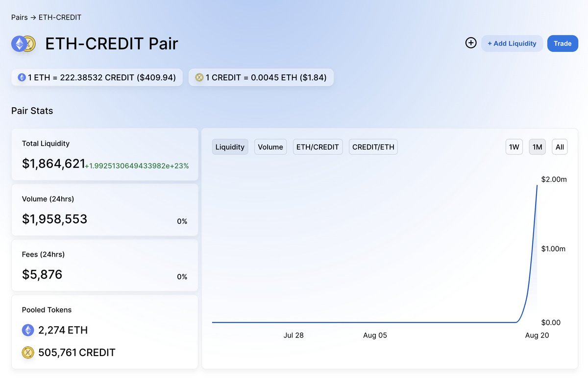The height and width of the screenshot is (382, 588).
Task: Click the ETH-CREDIT Pair heading
Action: [x=112, y=44]
